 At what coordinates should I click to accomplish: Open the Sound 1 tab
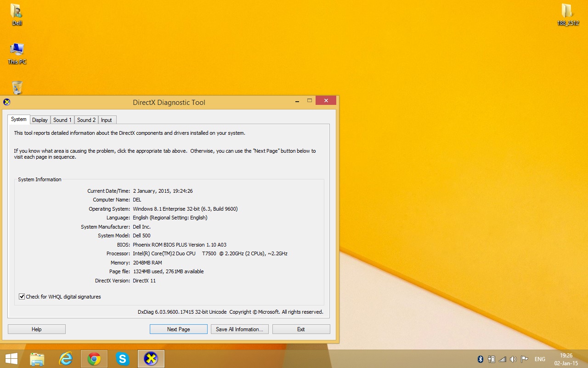62,120
